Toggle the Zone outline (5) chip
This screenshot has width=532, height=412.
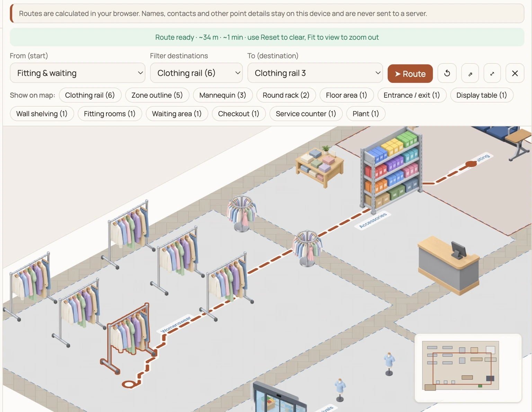pyautogui.click(x=157, y=95)
